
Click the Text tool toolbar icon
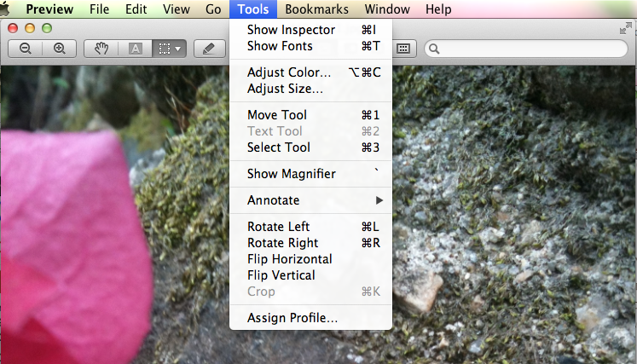pyautogui.click(x=135, y=49)
